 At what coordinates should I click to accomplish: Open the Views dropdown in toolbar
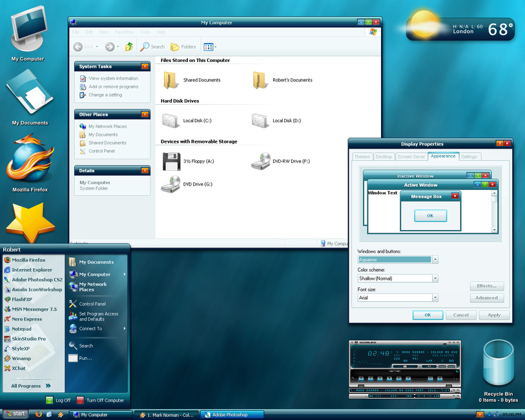pos(210,47)
